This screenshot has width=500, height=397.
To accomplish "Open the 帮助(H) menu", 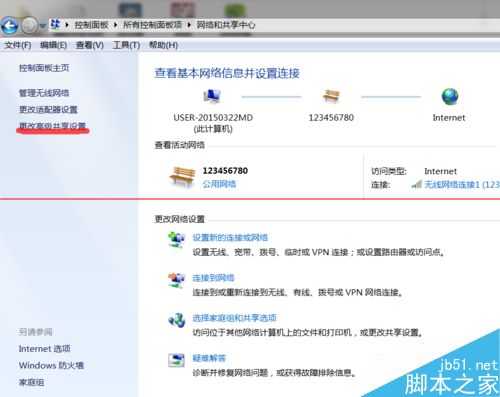I will click(163, 45).
